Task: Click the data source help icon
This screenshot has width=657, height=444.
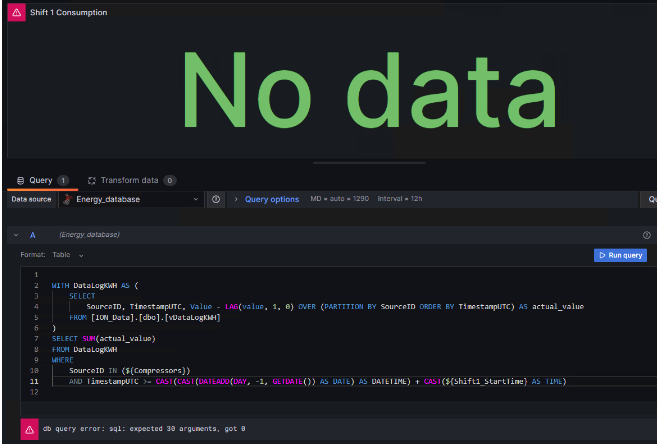Action: click(216, 199)
